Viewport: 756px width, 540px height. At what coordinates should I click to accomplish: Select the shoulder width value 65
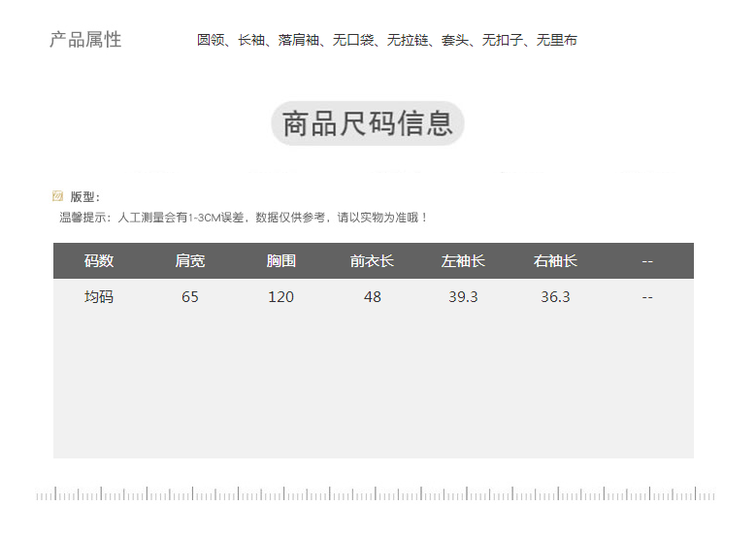coord(190,297)
